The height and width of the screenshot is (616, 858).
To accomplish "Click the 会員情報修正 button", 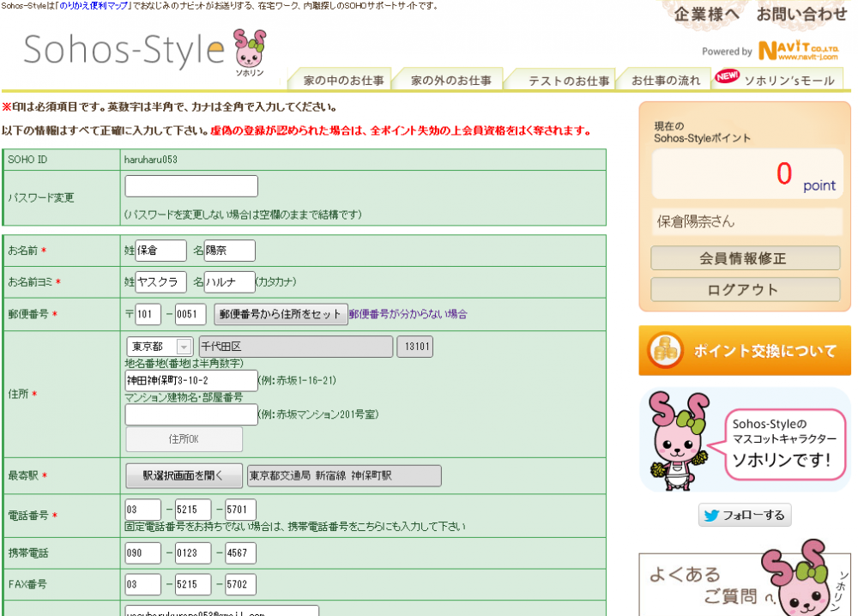I will point(746,258).
